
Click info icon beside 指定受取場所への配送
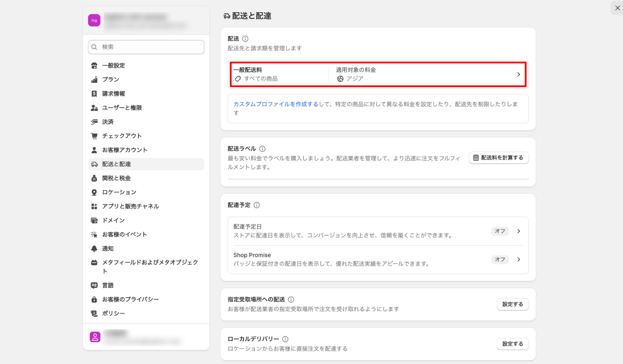click(x=291, y=299)
